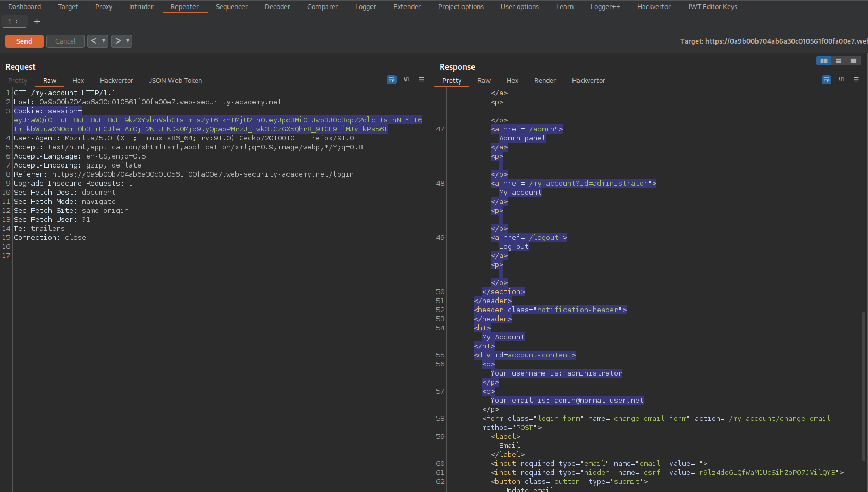
Task: Open the Dashboard tab
Action: [24, 7]
